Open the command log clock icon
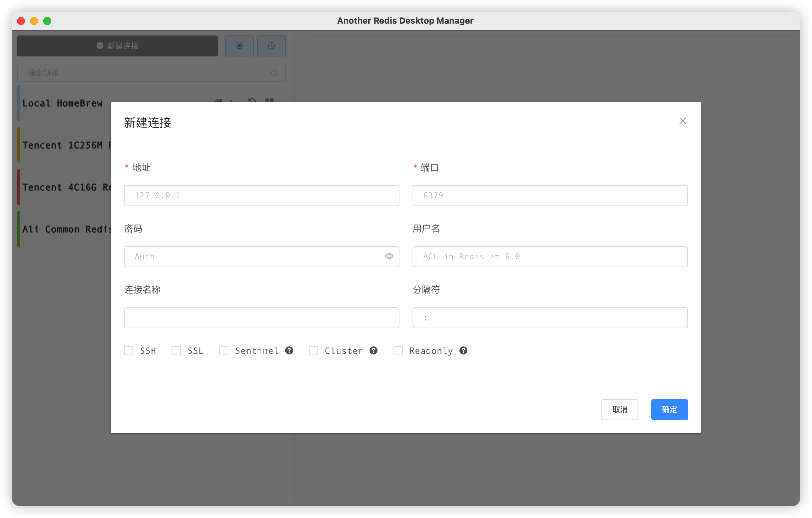The height and width of the screenshot is (518, 812). [271, 46]
